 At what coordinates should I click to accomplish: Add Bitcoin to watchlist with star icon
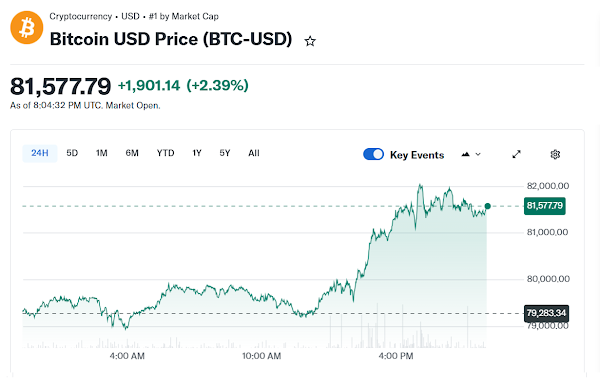pyautogui.click(x=310, y=41)
